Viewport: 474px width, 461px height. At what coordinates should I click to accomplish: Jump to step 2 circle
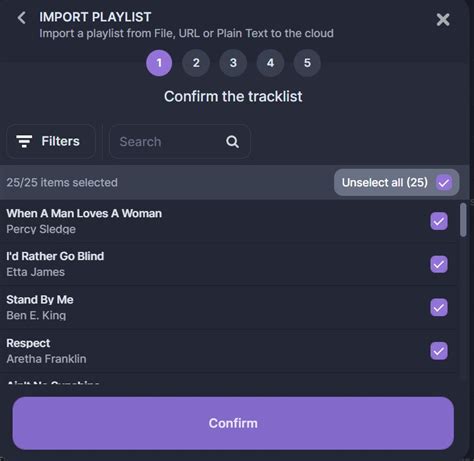click(196, 63)
